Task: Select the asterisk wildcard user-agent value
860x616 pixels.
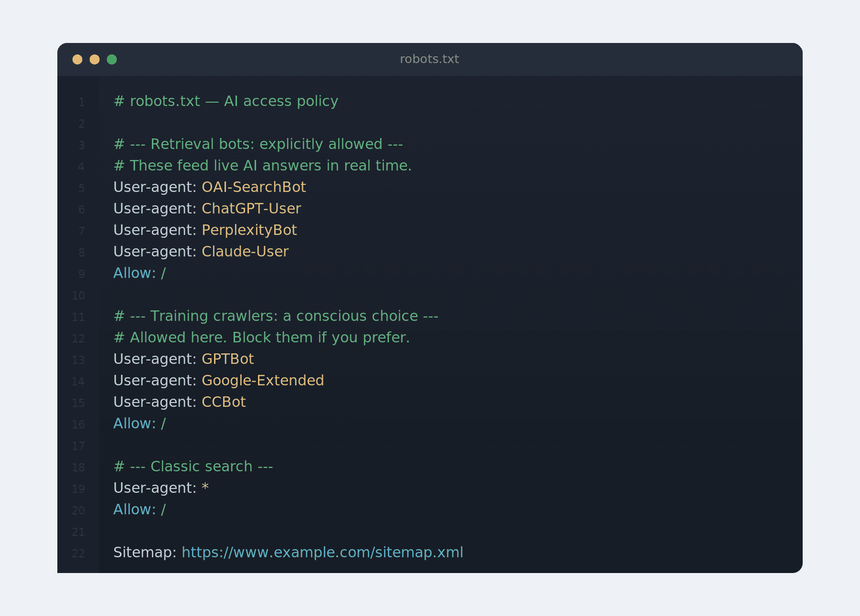Action: [x=205, y=487]
